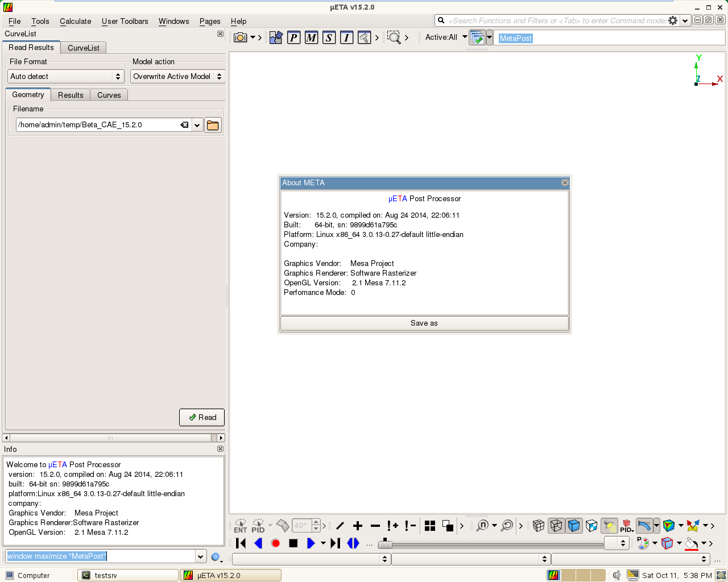Click the paint bucket fill icon
Viewport: 728px width, 582px height.
[x=692, y=543]
